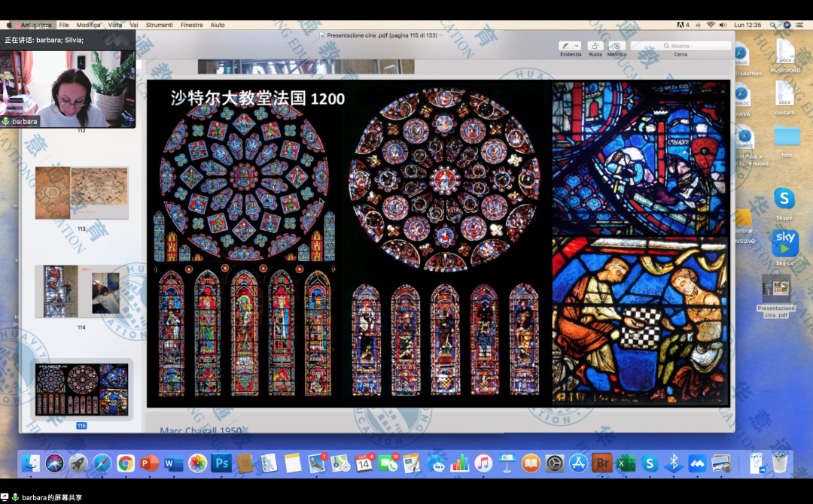
Task: Open the Modifica menu in menu bar
Action: (88, 25)
